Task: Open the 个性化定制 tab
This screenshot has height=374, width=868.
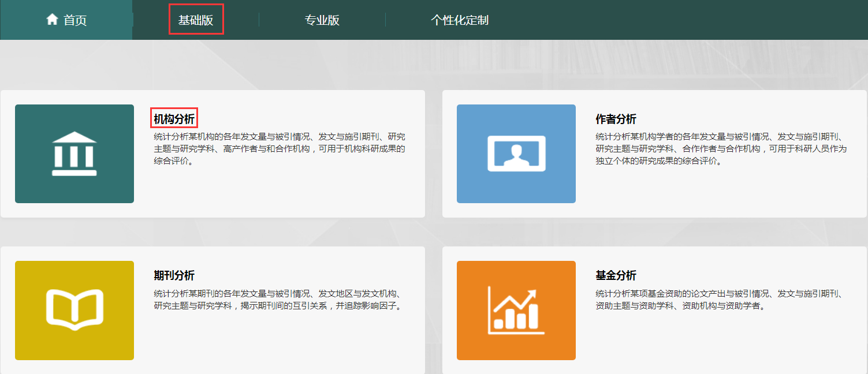Action: pos(459,20)
